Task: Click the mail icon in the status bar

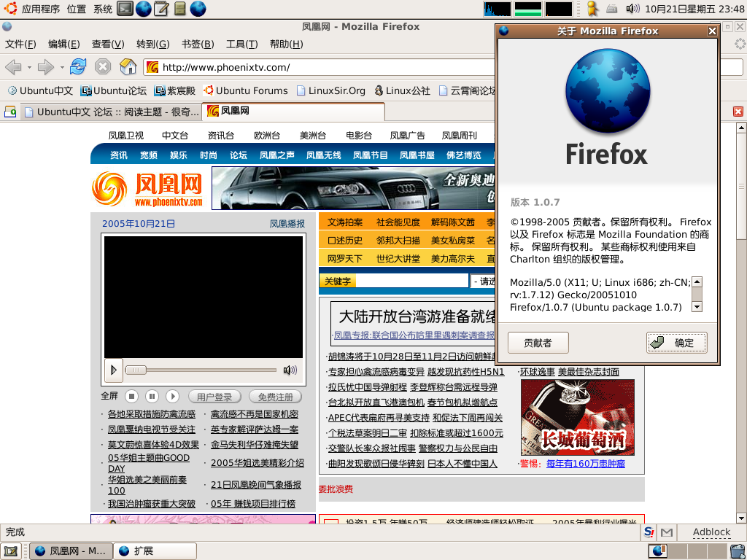Action: pos(667,532)
